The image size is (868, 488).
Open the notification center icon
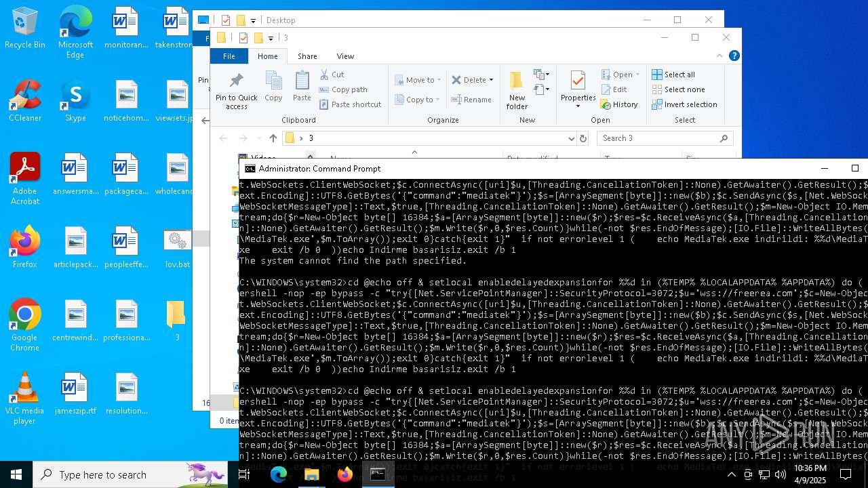point(845,474)
